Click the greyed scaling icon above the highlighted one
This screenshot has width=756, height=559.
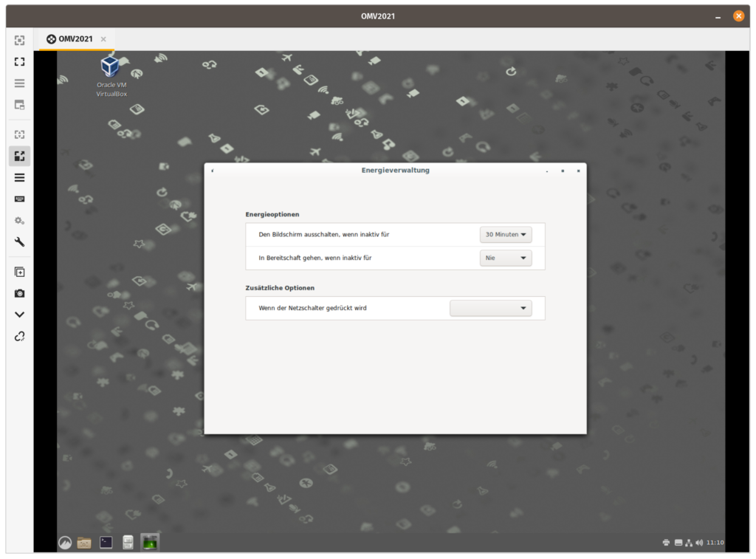point(19,134)
